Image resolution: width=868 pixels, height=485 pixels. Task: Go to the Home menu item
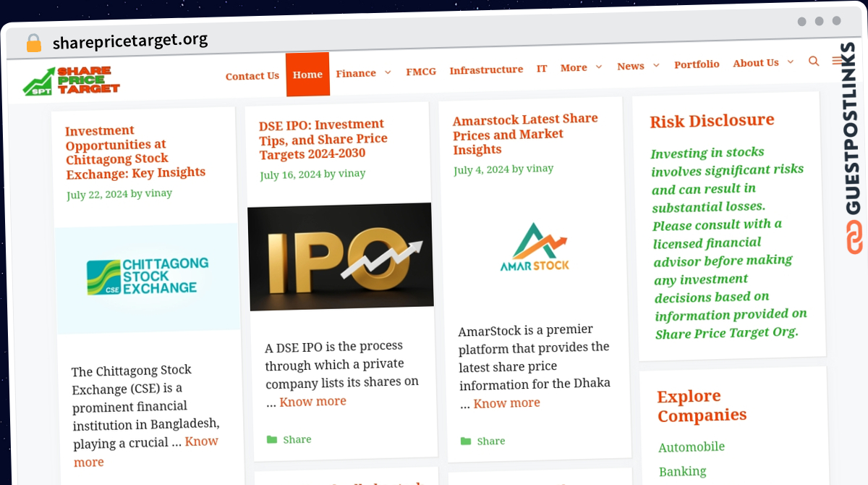[x=307, y=75]
